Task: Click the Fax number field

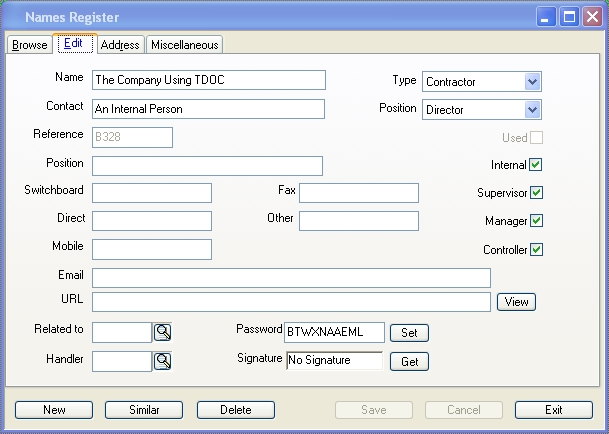Action: 359,193
